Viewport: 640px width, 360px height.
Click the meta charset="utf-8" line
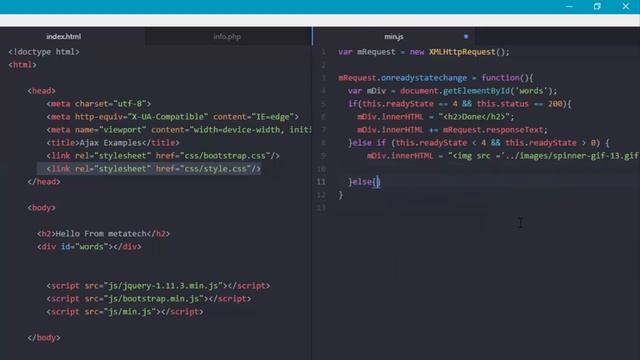coord(99,104)
